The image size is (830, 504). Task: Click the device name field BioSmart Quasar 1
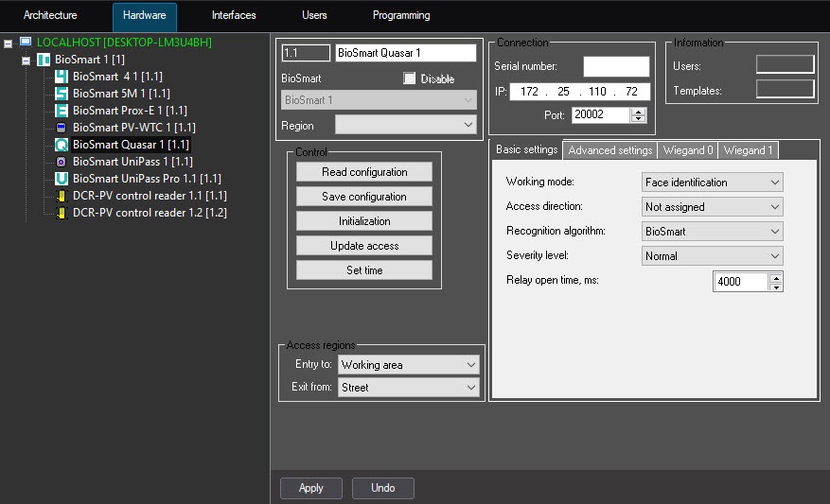tap(405, 53)
